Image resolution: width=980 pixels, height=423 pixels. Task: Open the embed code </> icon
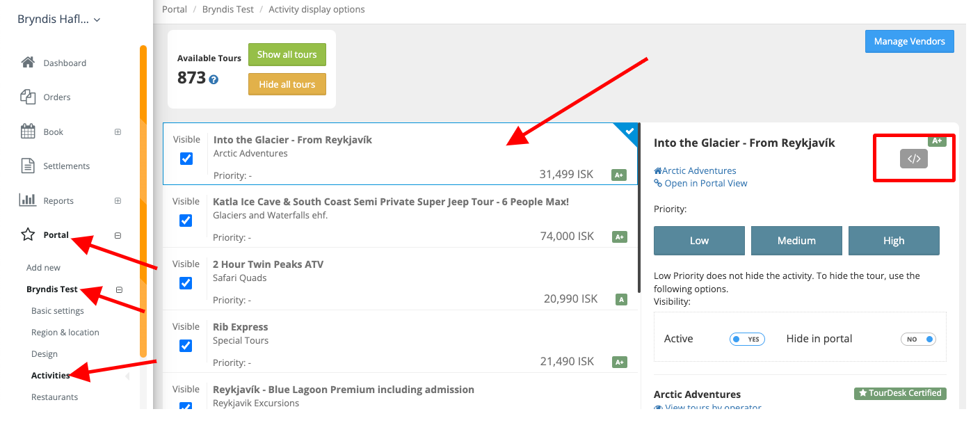pyautogui.click(x=914, y=158)
